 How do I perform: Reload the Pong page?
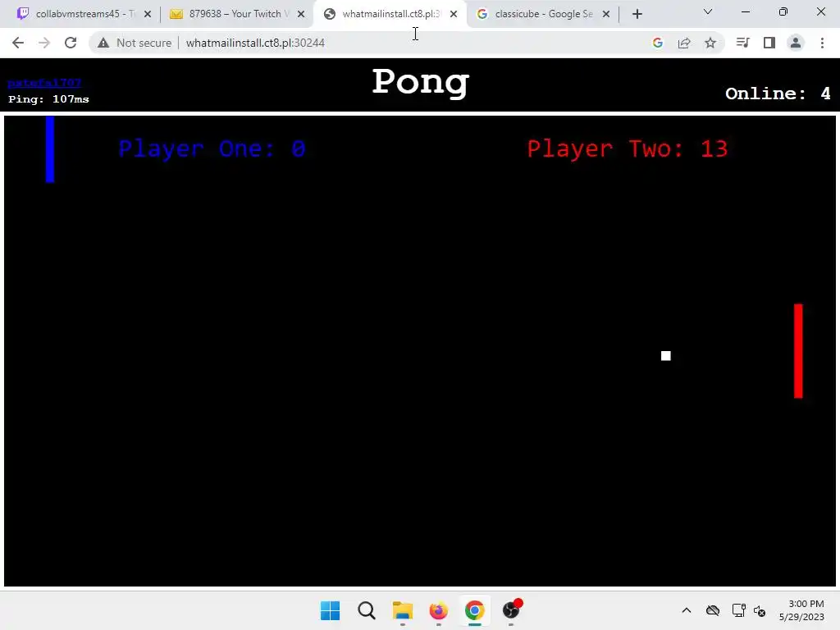pos(71,43)
